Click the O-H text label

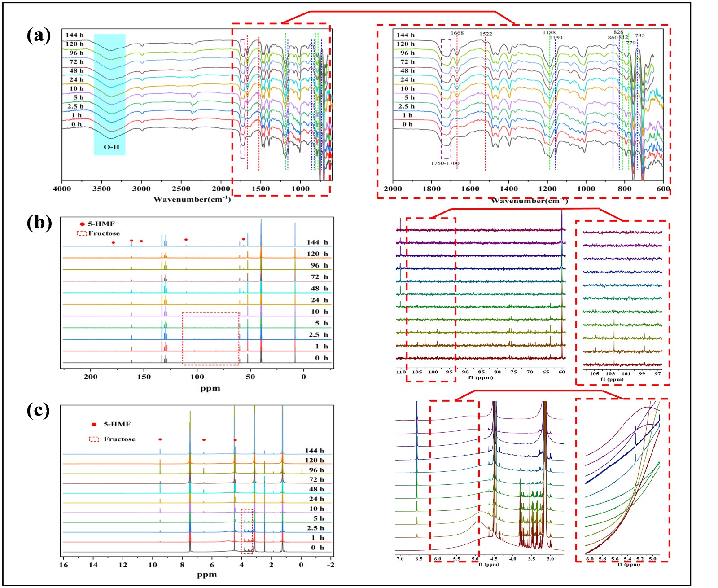(x=111, y=147)
